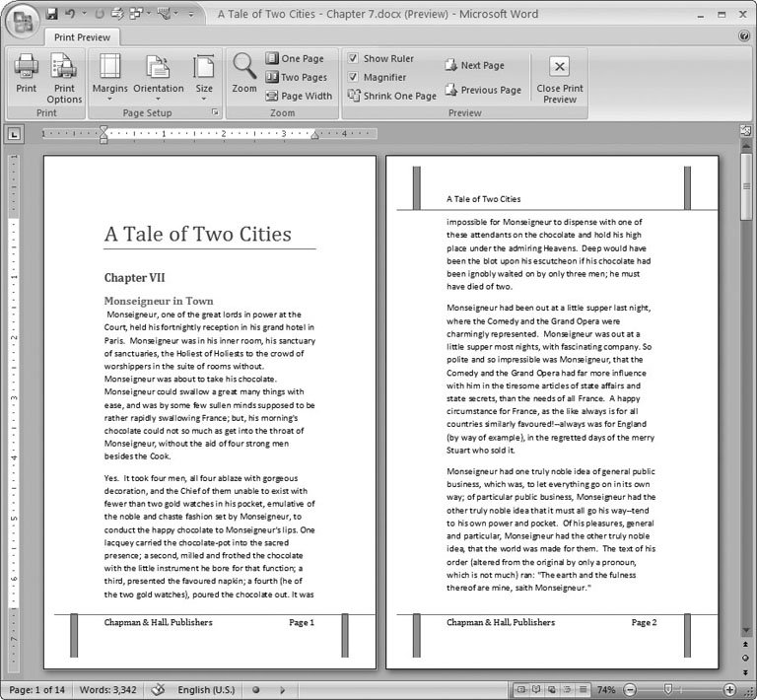
Task: Click Shrink One Page
Action: click(391, 96)
